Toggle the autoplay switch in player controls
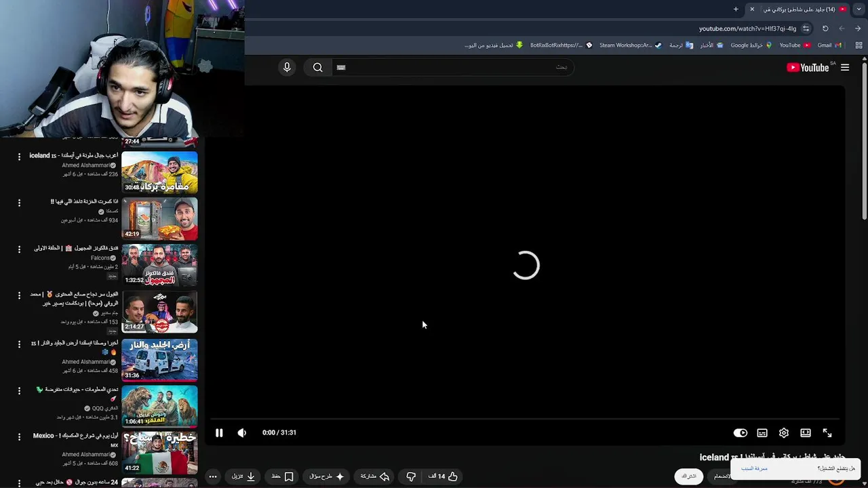 click(x=741, y=432)
